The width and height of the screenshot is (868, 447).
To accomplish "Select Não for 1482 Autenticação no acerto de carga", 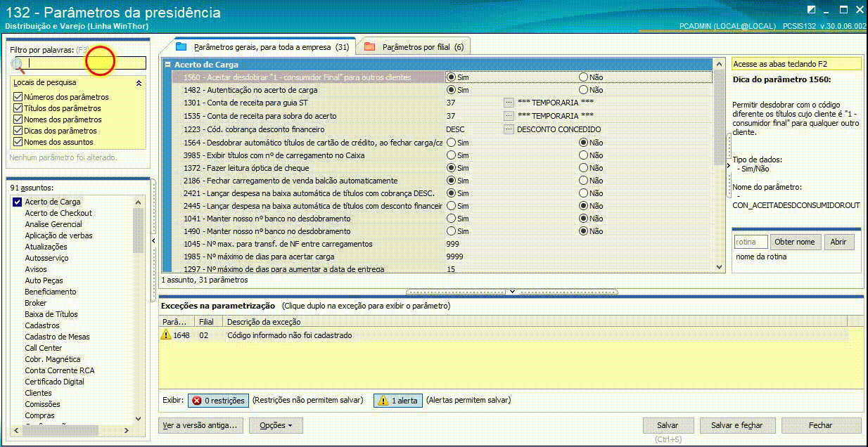I will coord(583,90).
